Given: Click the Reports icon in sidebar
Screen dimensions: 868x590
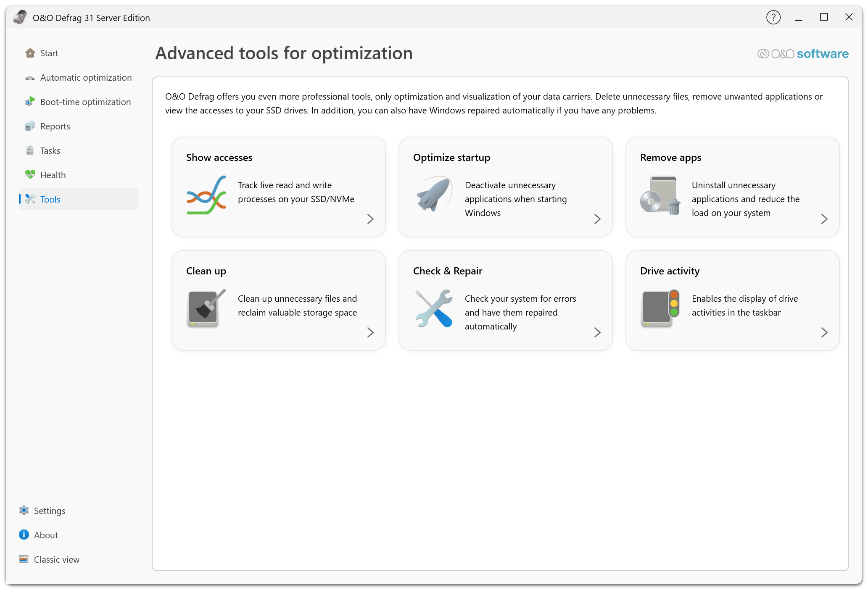Looking at the screenshot, I should click(30, 126).
